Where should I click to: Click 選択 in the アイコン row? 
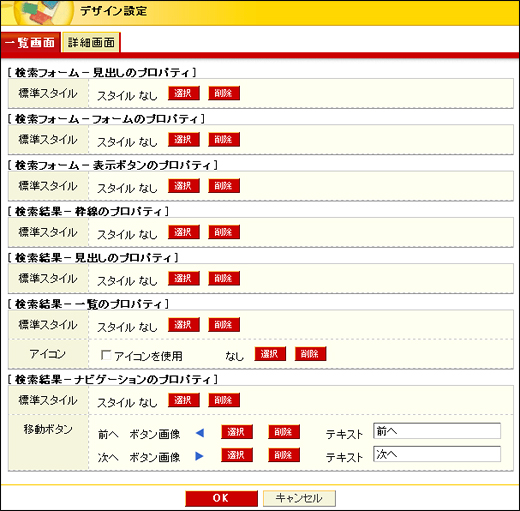click(270, 354)
